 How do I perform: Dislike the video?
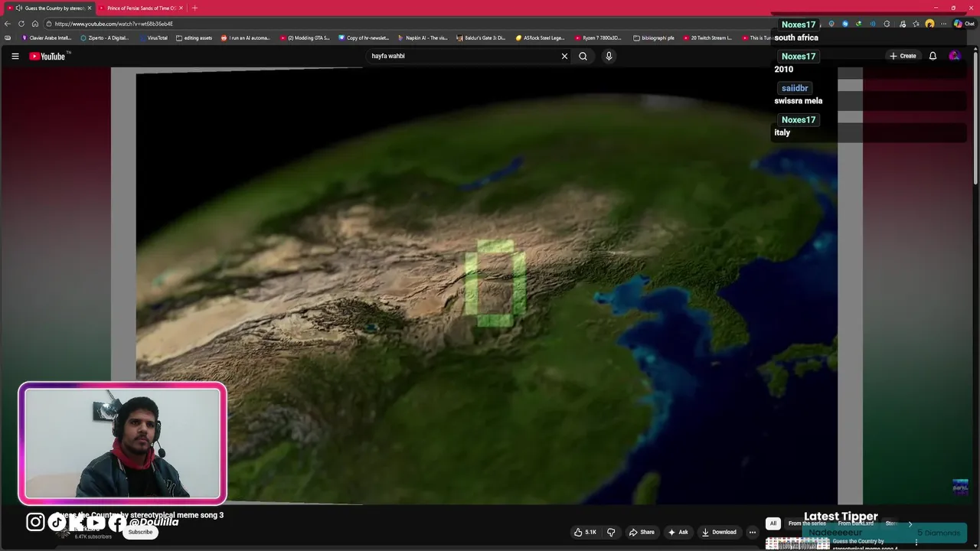click(611, 532)
